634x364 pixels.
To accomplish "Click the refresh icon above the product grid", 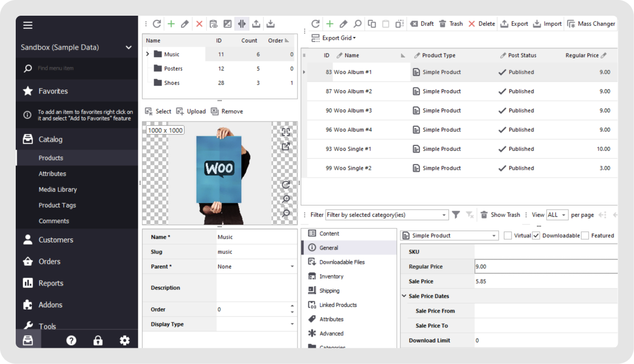I will click(x=315, y=24).
